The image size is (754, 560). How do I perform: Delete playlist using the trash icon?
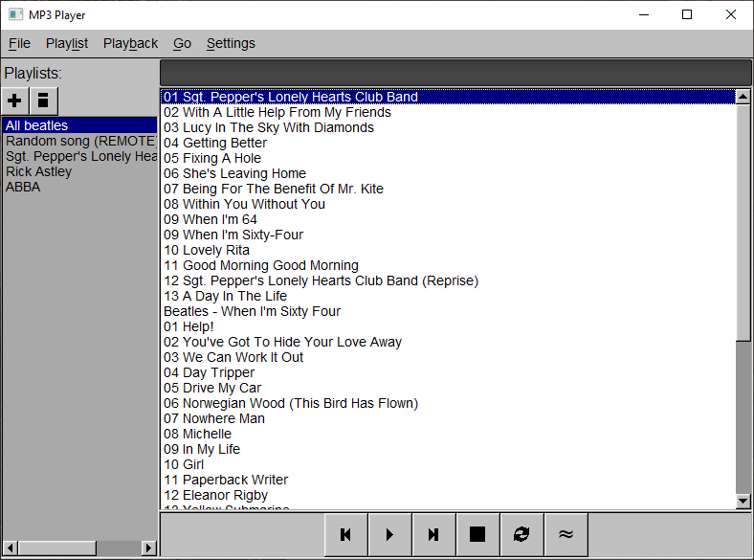click(44, 101)
